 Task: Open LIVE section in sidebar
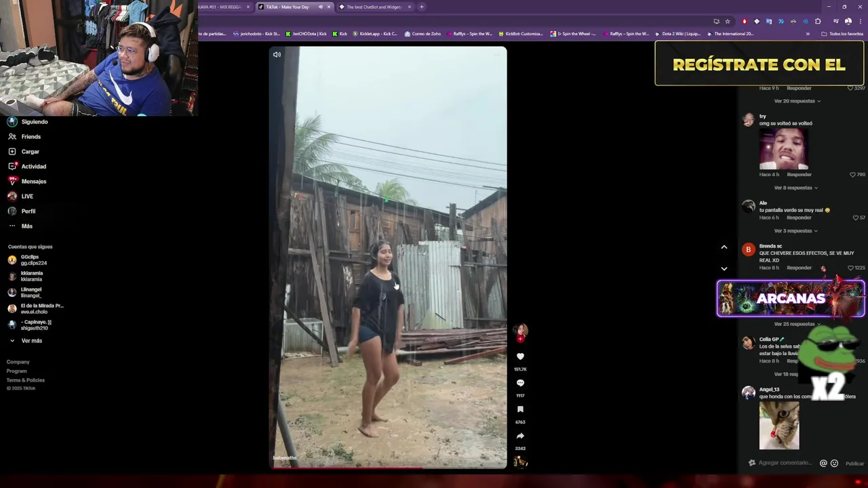click(x=20, y=197)
